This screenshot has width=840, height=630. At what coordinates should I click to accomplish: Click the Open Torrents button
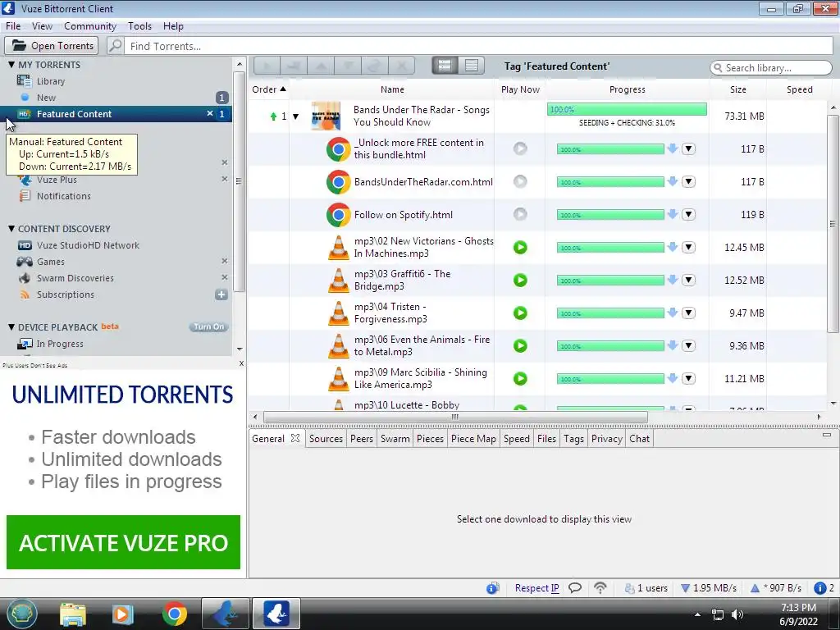pos(52,46)
